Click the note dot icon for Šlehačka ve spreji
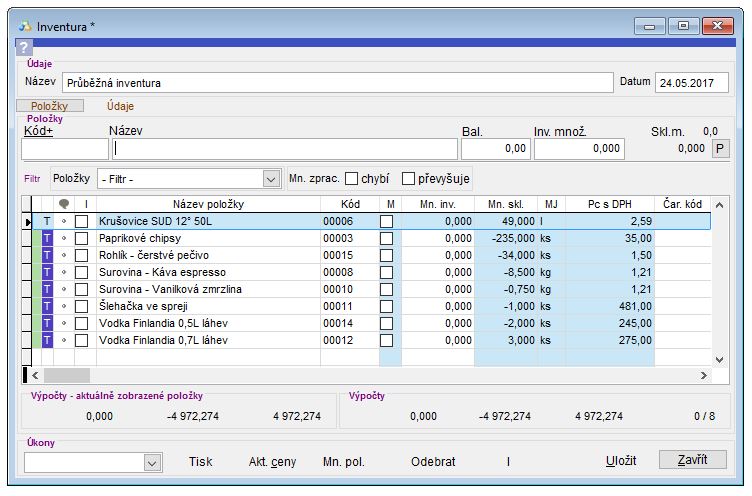 point(65,306)
